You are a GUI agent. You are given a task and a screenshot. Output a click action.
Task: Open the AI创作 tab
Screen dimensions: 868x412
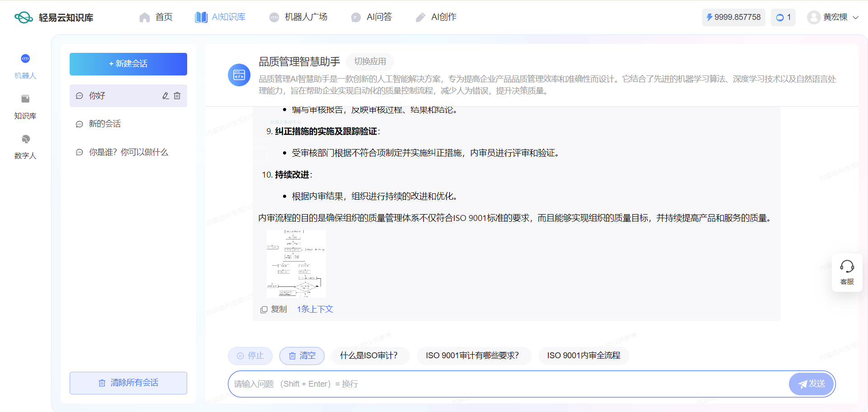[436, 17]
